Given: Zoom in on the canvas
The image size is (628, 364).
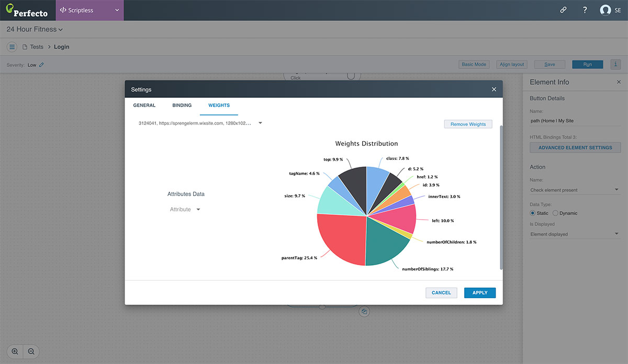Looking at the screenshot, I should pyautogui.click(x=15, y=352).
